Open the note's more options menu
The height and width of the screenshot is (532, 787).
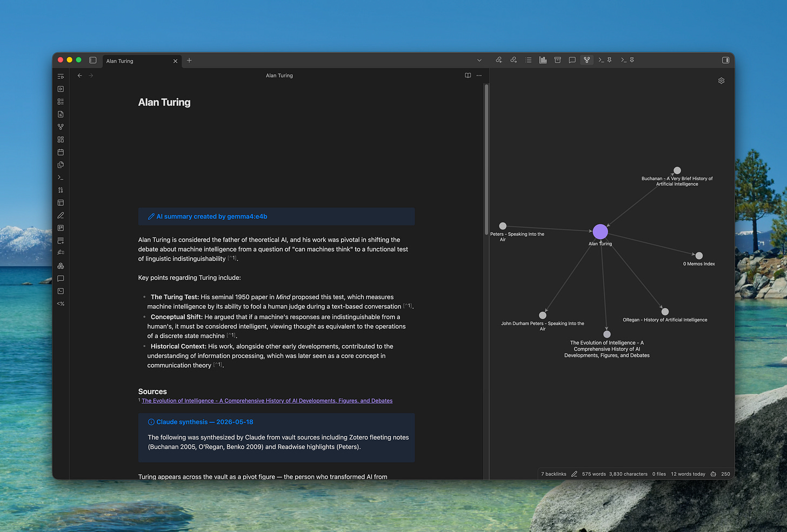point(479,76)
